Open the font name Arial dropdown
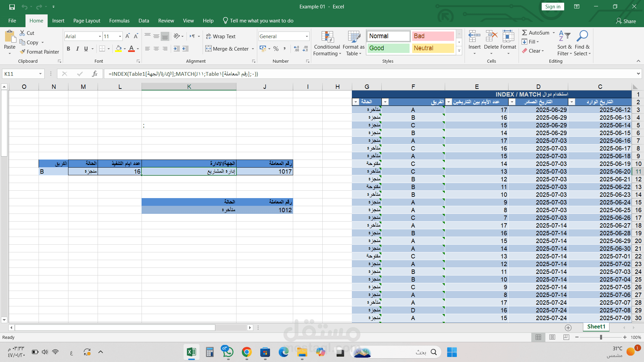This screenshot has width=644, height=362. 100,36
